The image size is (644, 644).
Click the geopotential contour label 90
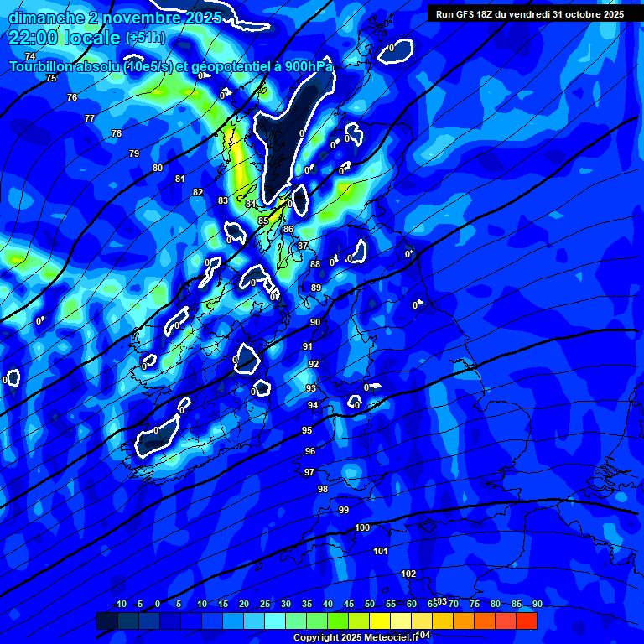[x=315, y=322]
